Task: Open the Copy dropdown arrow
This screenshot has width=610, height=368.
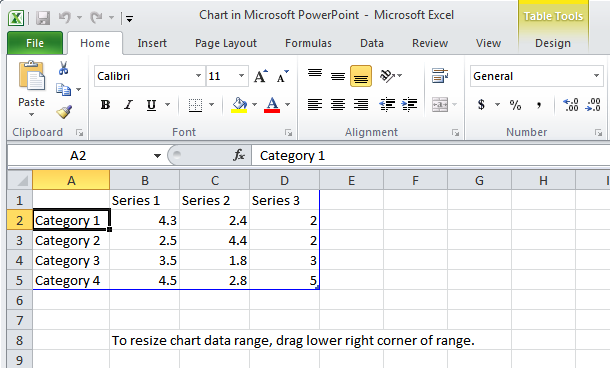Action: pos(79,89)
